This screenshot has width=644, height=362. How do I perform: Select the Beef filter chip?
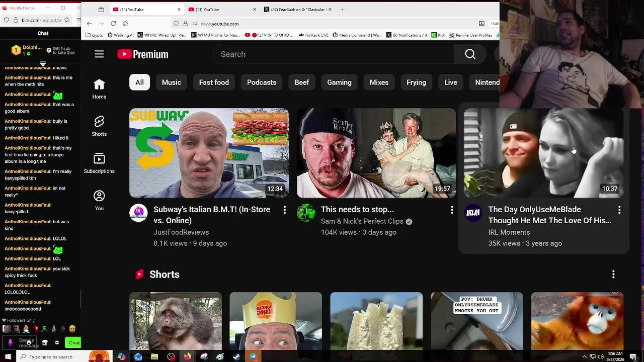pyautogui.click(x=302, y=82)
